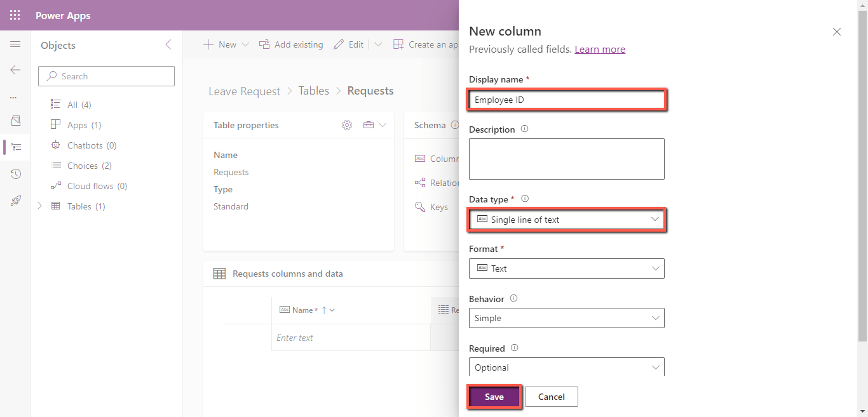The image size is (868, 417).
Task: Open the Overview icon in left rail
Action: click(x=16, y=121)
